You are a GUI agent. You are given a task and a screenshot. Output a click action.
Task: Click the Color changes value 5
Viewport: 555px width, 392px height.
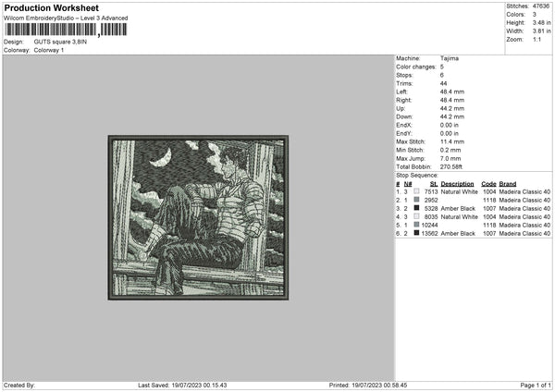(442, 67)
